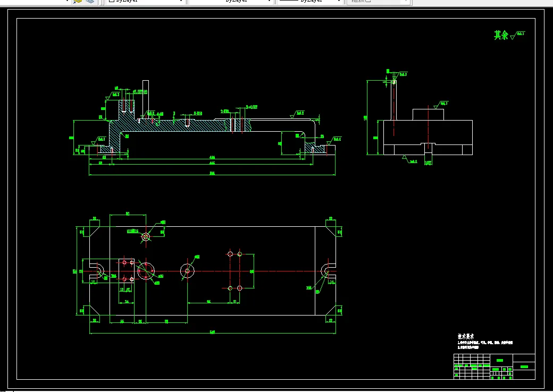Select the left U-shaped slot in plan view

(97, 271)
